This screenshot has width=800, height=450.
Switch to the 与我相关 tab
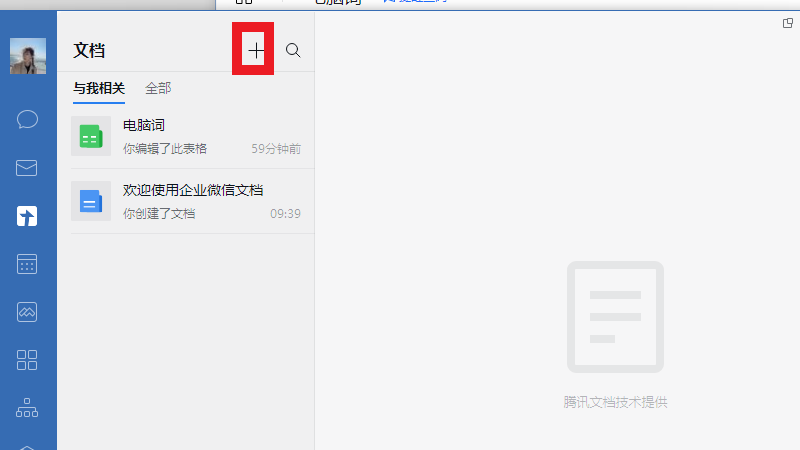click(99, 88)
